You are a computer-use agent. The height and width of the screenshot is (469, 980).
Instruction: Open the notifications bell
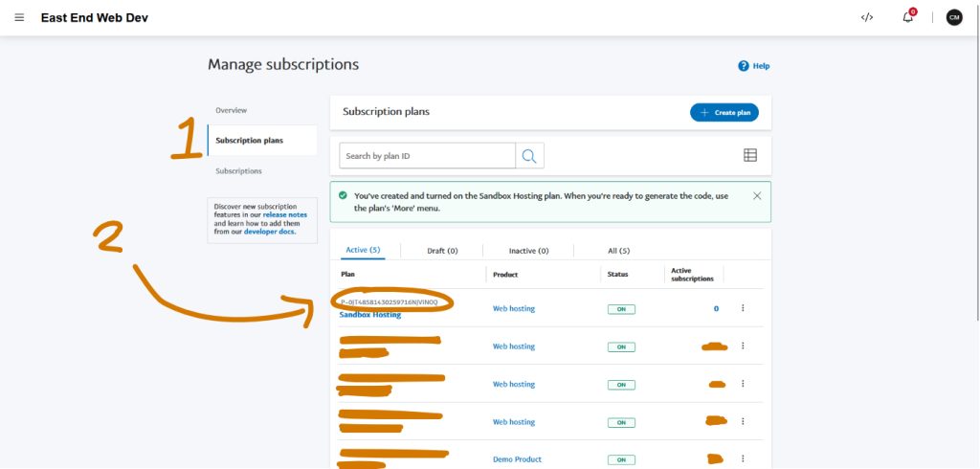[x=908, y=17]
